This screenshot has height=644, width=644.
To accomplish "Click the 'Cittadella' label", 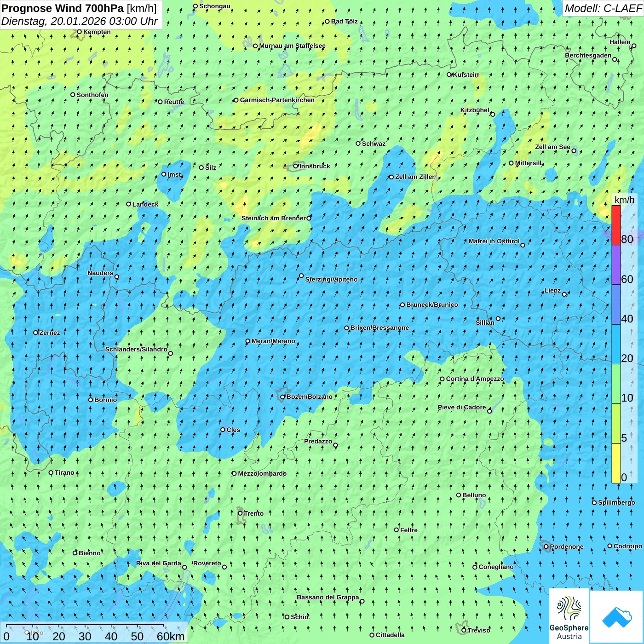I will [390, 635].
